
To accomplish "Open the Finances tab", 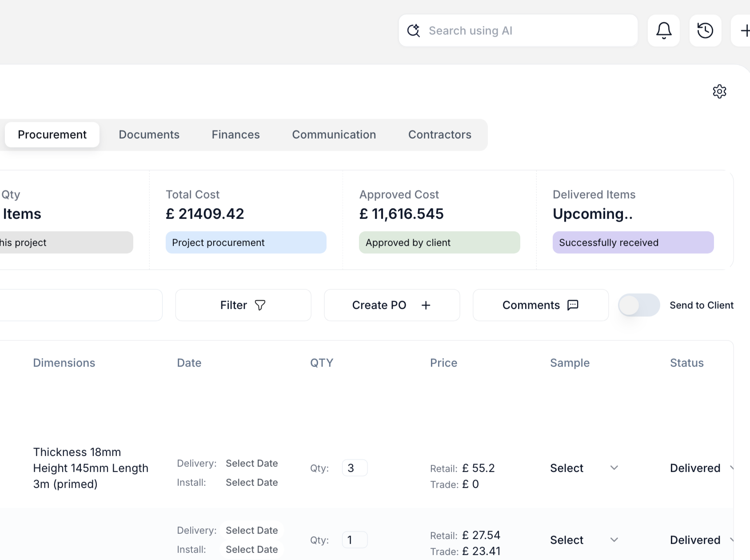I will point(235,135).
